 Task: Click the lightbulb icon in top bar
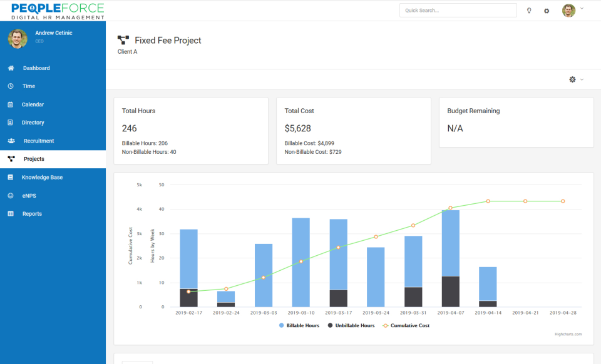[529, 11]
